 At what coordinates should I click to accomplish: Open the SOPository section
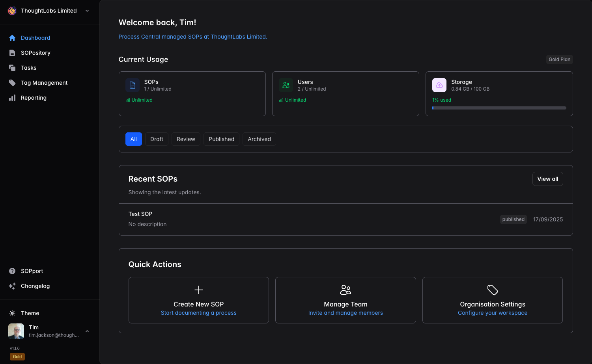coord(35,52)
